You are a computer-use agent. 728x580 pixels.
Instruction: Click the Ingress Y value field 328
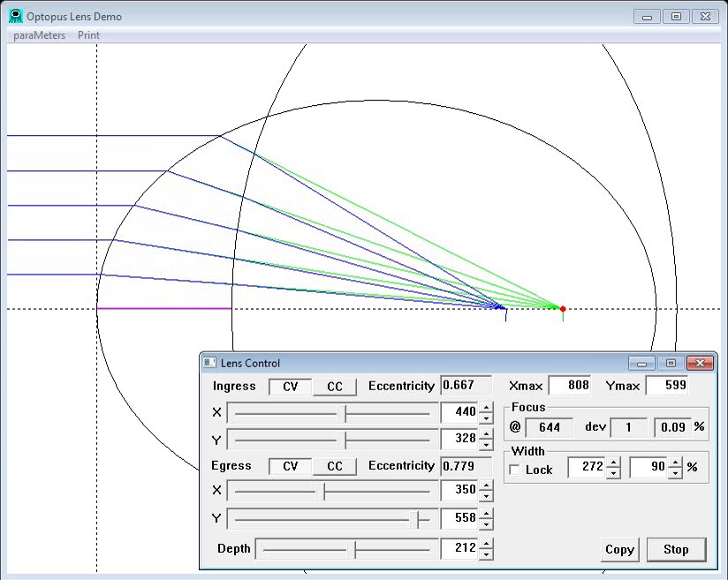(x=459, y=439)
